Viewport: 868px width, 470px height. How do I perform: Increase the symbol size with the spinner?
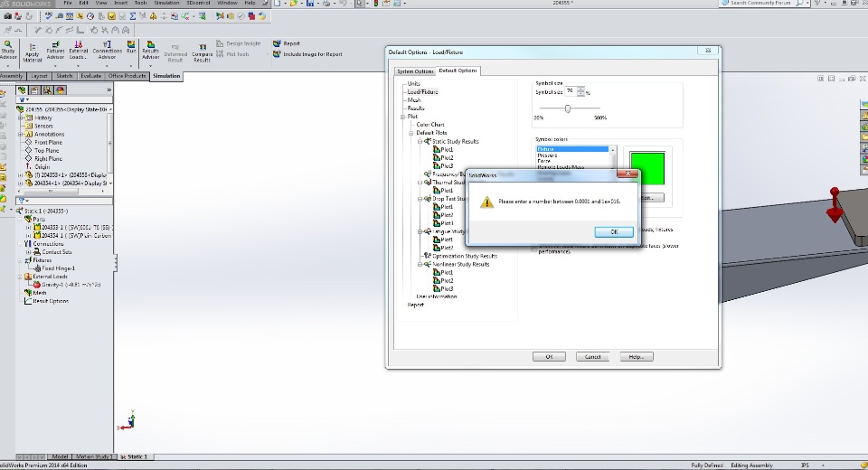(x=580, y=89)
